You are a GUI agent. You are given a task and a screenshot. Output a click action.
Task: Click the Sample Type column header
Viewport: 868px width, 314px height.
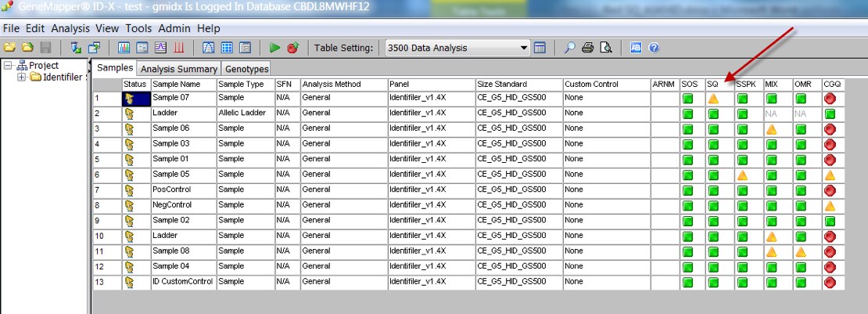click(246, 85)
